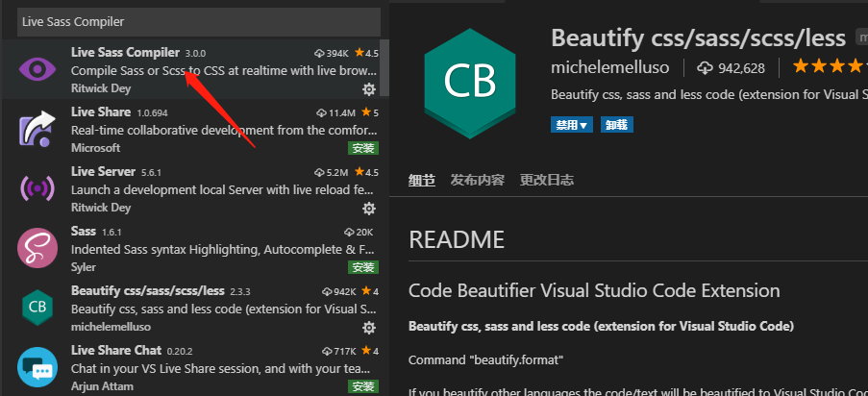Select Live Sass Compiler extension title
The image size is (868, 396).
[125, 53]
